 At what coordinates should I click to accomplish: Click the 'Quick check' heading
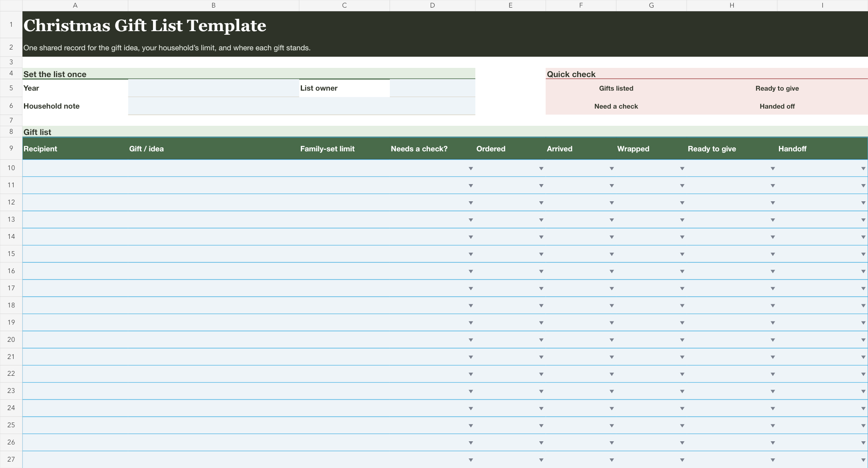click(x=571, y=74)
